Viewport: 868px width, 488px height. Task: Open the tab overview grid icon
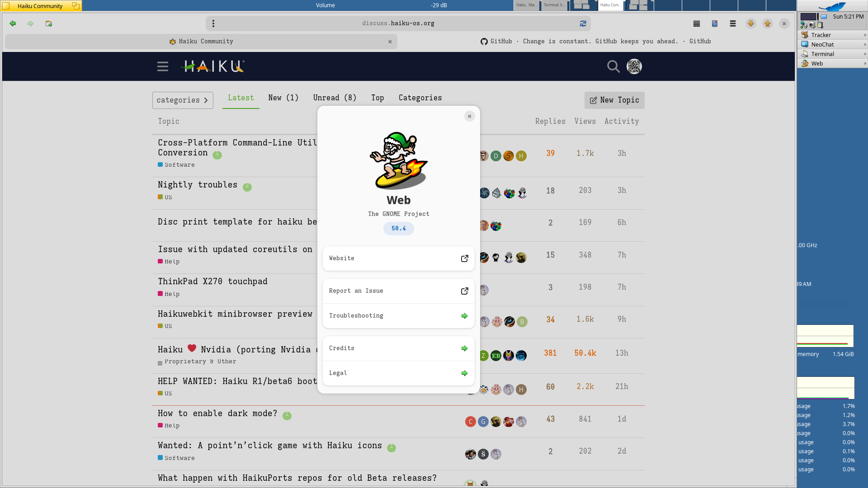coord(697,23)
